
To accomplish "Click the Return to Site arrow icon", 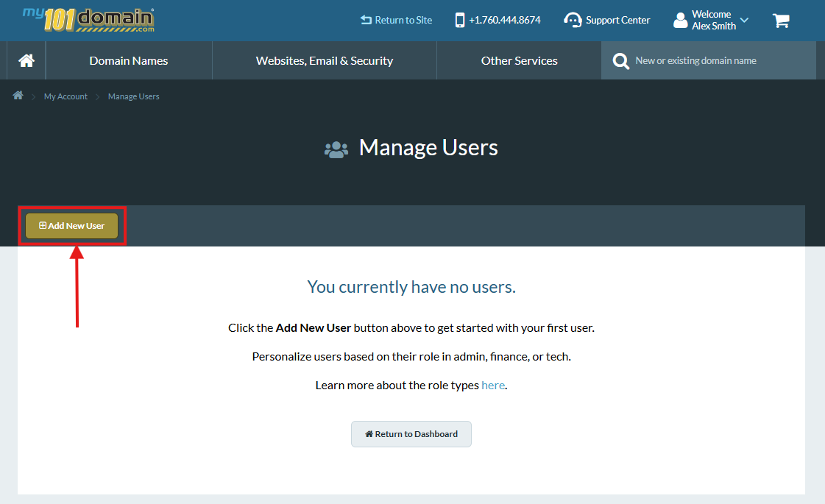I will pos(366,20).
